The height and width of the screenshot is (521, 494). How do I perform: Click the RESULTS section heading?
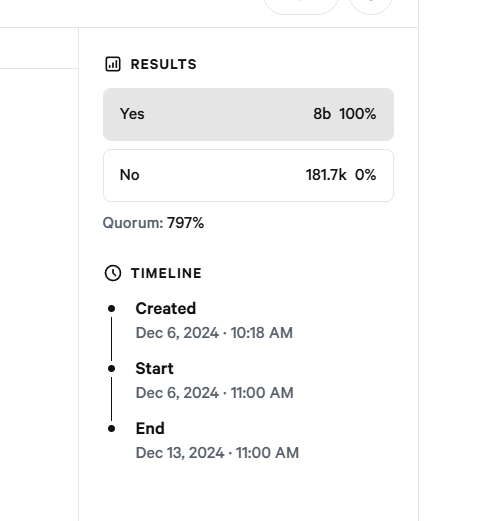(164, 64)
